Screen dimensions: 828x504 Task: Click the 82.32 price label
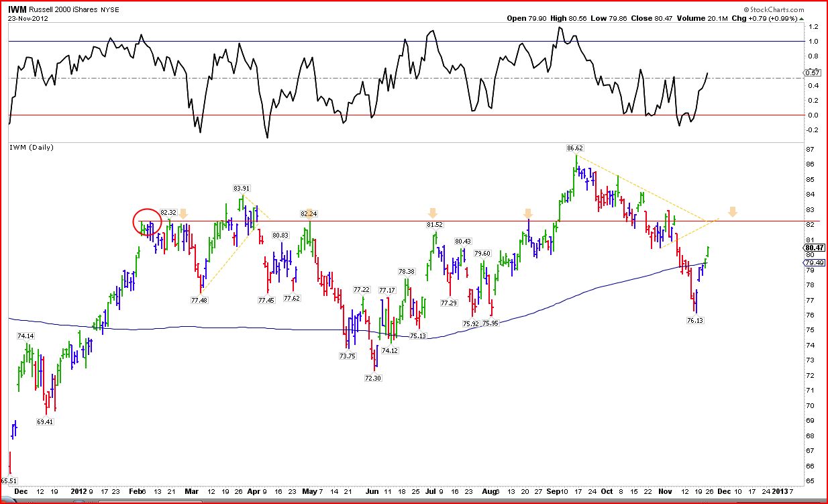[x=168, y=212]
